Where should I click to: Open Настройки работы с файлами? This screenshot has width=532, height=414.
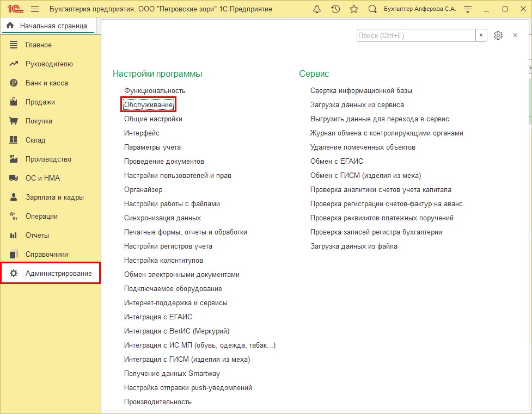tap(172, 204)
